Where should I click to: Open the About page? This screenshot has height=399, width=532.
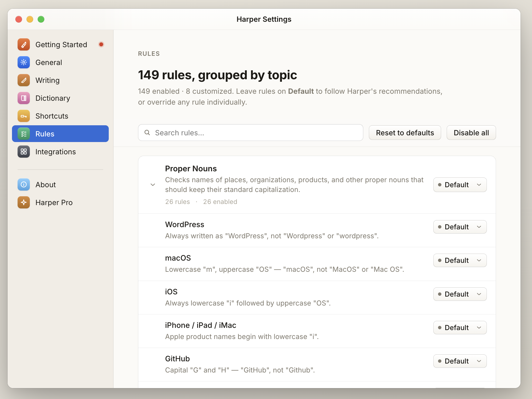[60, 185]
